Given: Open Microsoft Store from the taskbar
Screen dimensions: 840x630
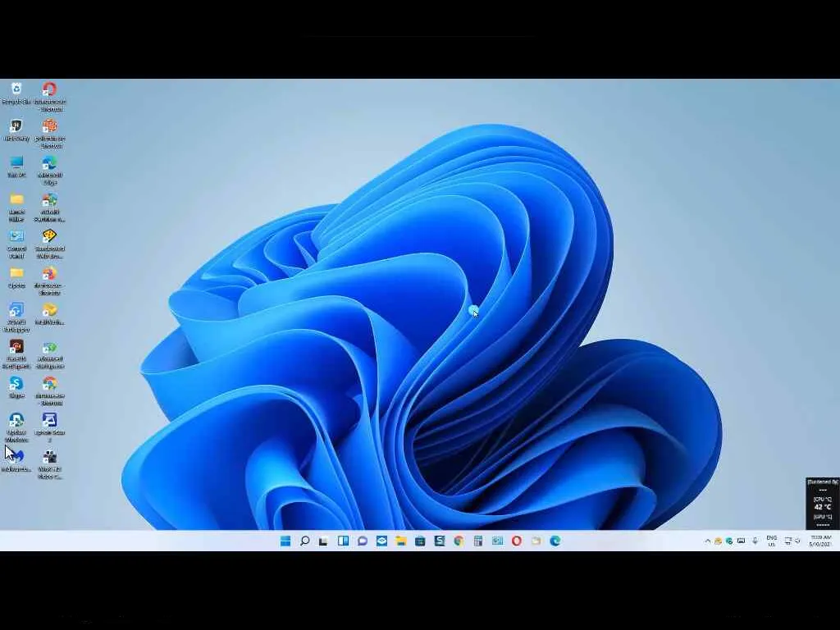Looking at the screenshot, I should click(x=420, y=541).
